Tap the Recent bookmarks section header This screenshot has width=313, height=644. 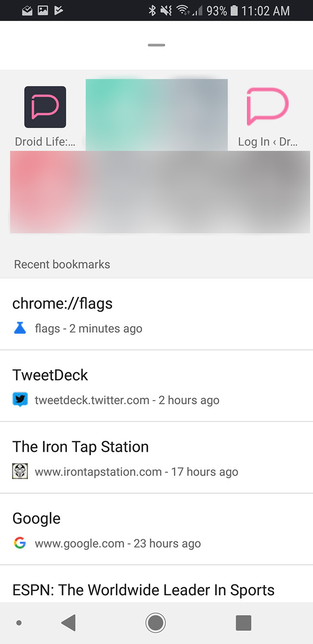pos(62,264)
